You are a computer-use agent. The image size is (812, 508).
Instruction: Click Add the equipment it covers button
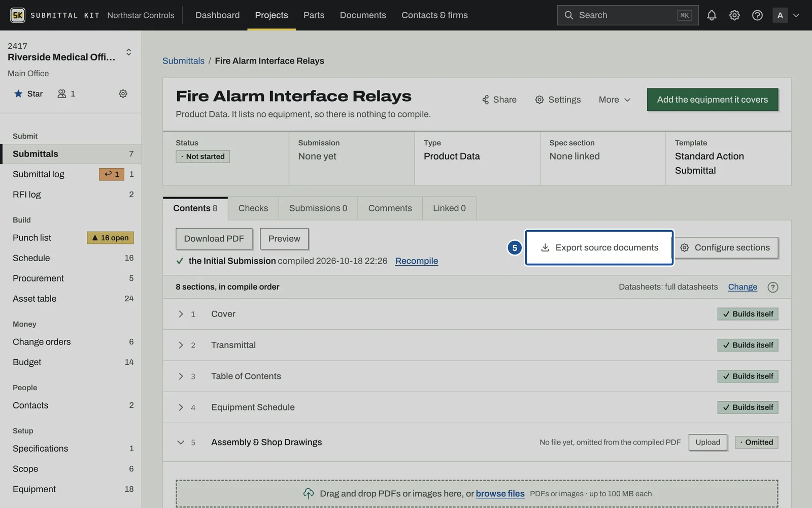point(712,100)
